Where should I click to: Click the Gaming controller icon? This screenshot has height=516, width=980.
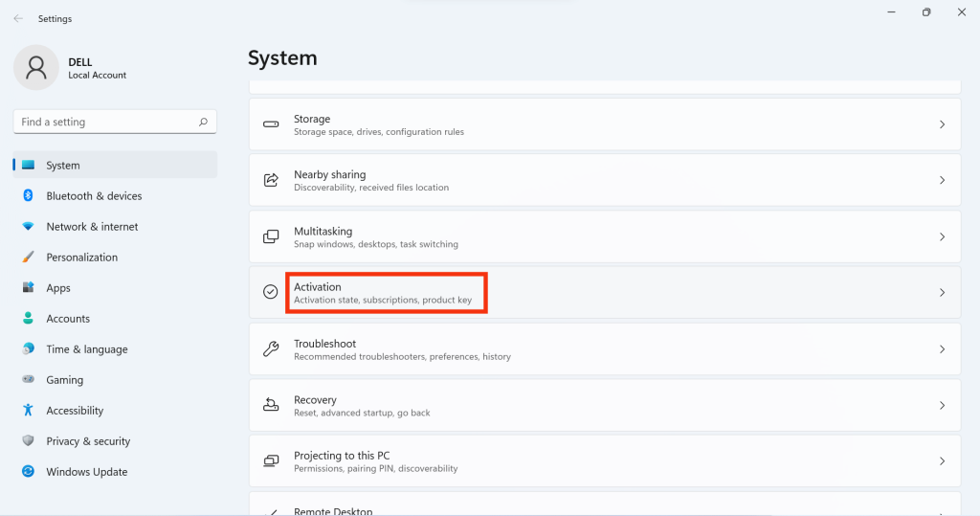(28, 380)
